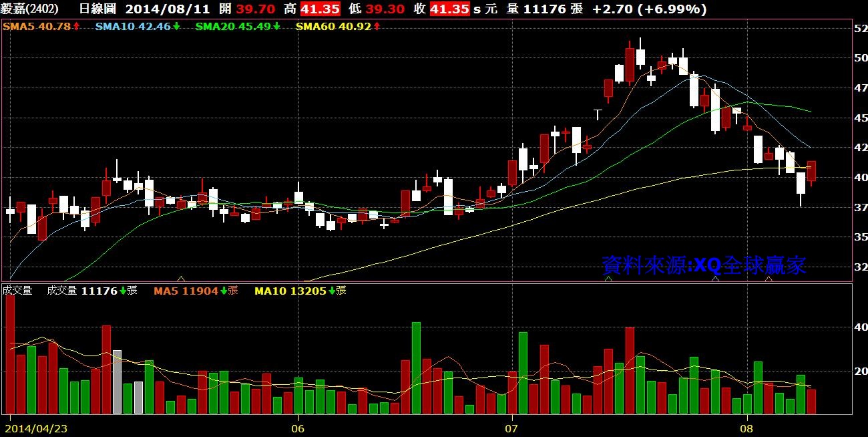Select the 37 price axis label
The width and height of the screenshot is (868, 437).
[861, 208]
